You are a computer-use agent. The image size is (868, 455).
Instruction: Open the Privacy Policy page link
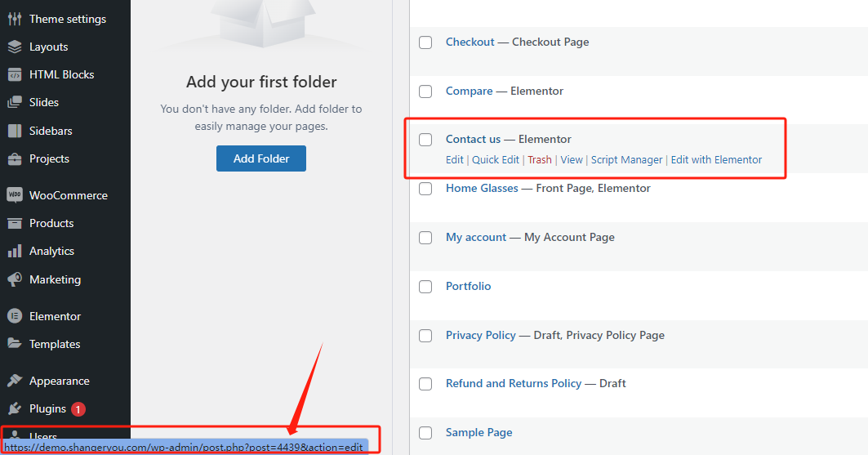coord(480,336)
